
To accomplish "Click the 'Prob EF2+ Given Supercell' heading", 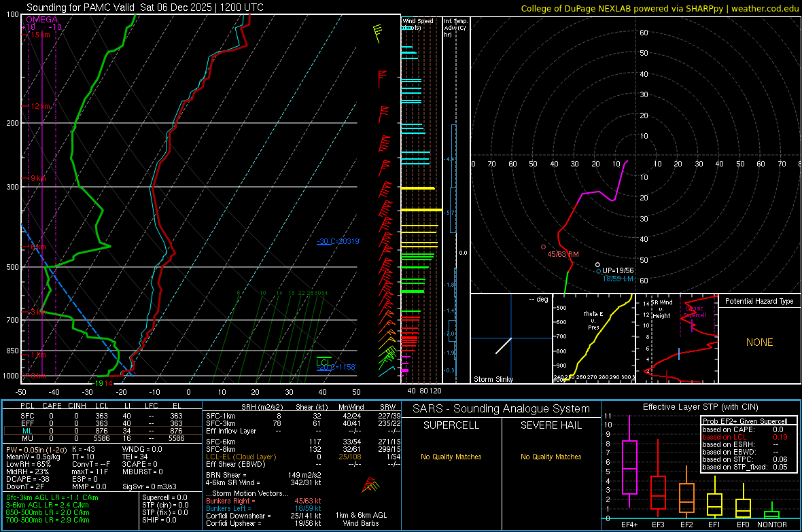I will (x=745, y=421).
